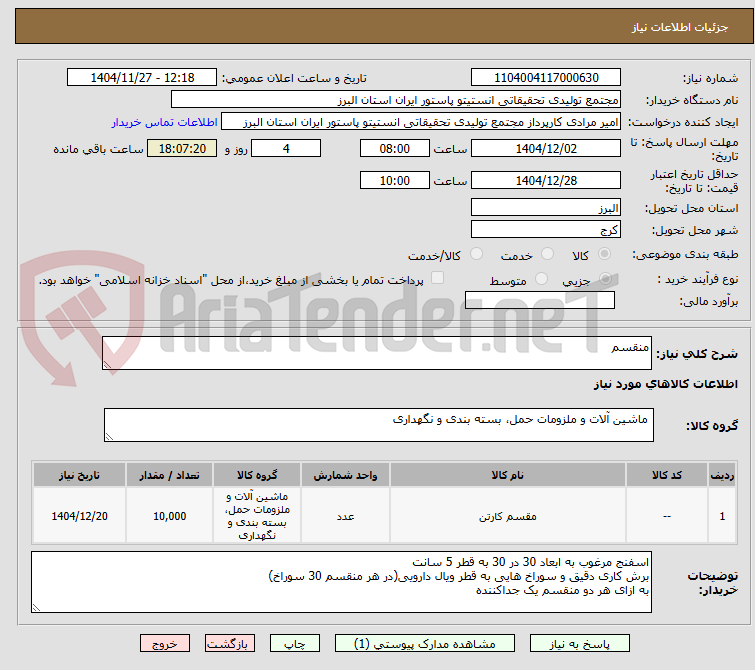Click the نام کالا column header
Screen dimensions: 755x670
pos(508,475)
